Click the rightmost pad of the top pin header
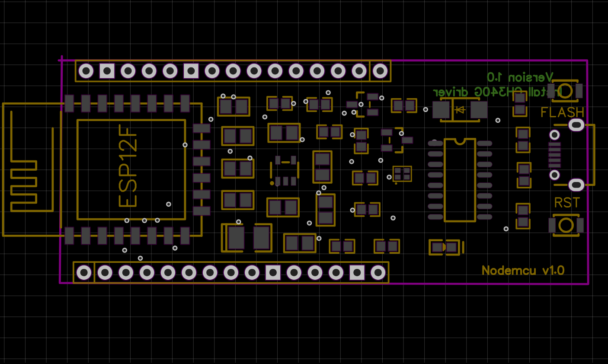 pos(380,71)
